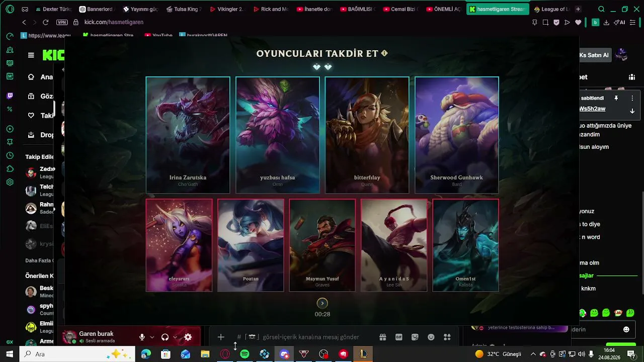Open the Kick browse icon in the sidebar

[31, 96]
